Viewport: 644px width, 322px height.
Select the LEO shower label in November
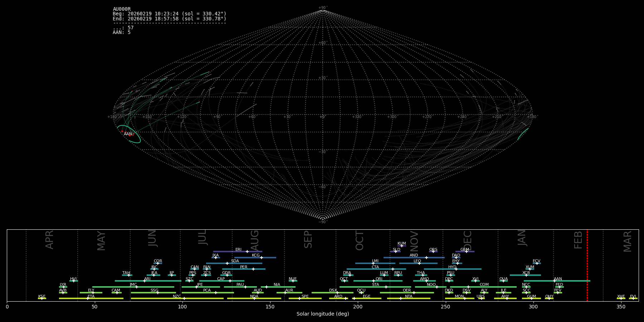[417, 261]
